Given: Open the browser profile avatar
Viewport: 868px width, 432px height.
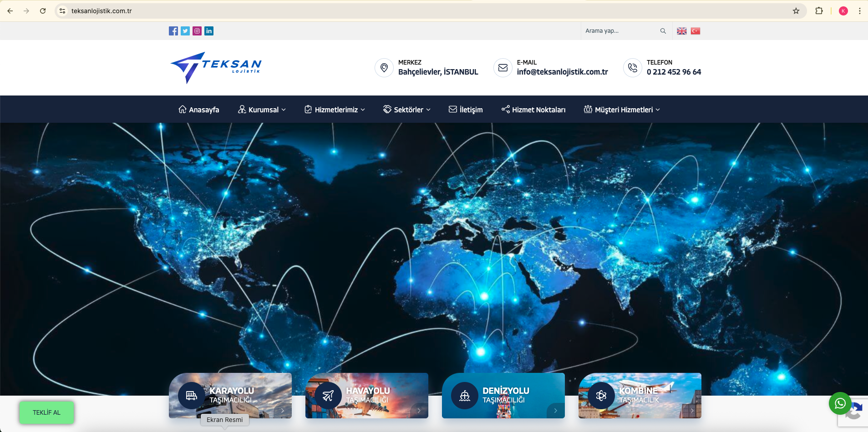Looking at the screenshot, I should [843, 11].
